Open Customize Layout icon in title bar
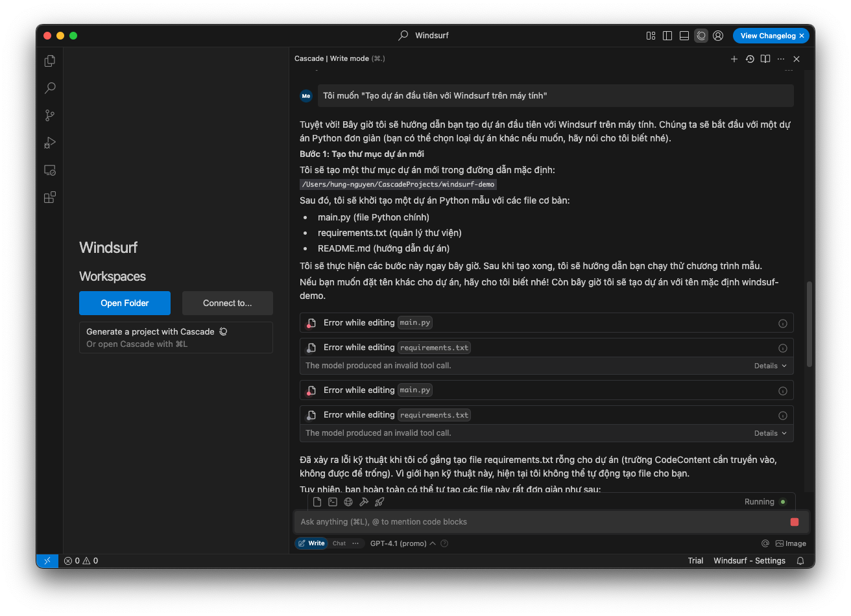Viewport: 851px width, 616px height. click(x=651, y=36)
